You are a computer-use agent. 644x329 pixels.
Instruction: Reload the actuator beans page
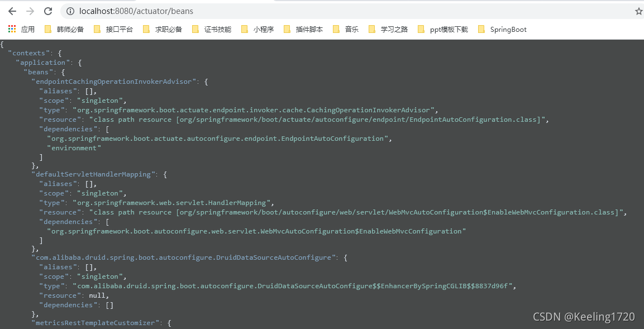tap(48, 11)
